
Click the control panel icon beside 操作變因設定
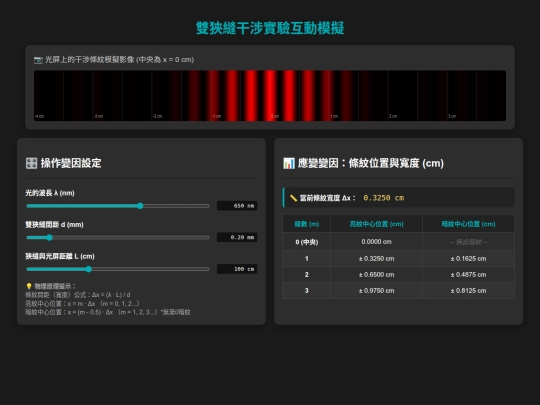point(31,163)
